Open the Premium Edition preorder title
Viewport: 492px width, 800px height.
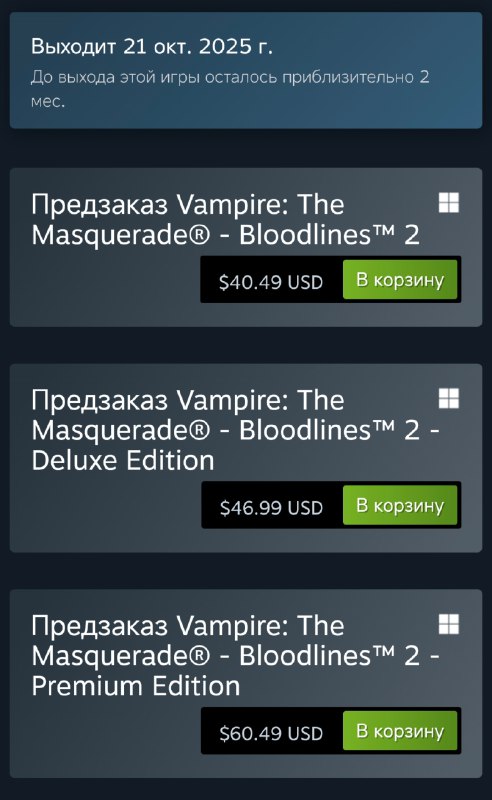point(235,656)
